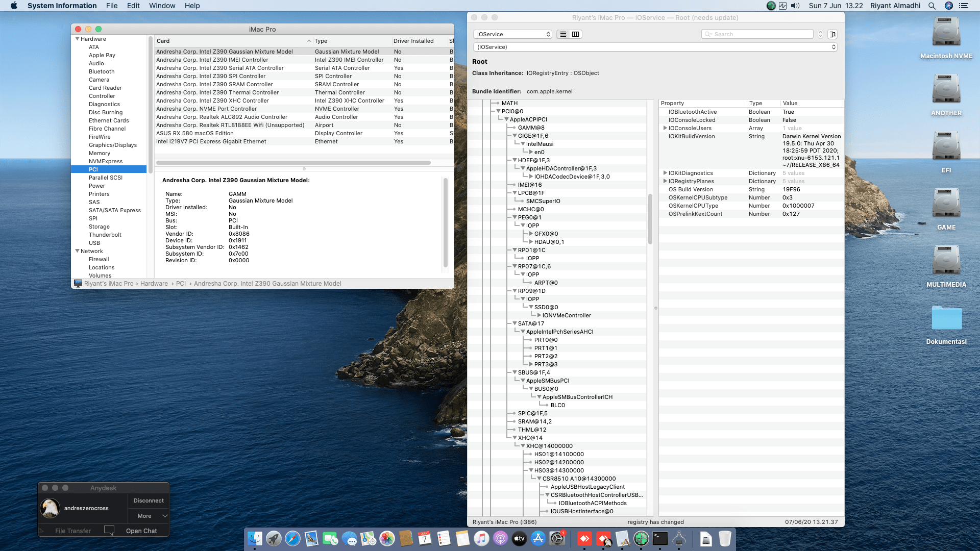Open Reminders from the Dock
The image size is (980, 551).
[x=444, y=538]
